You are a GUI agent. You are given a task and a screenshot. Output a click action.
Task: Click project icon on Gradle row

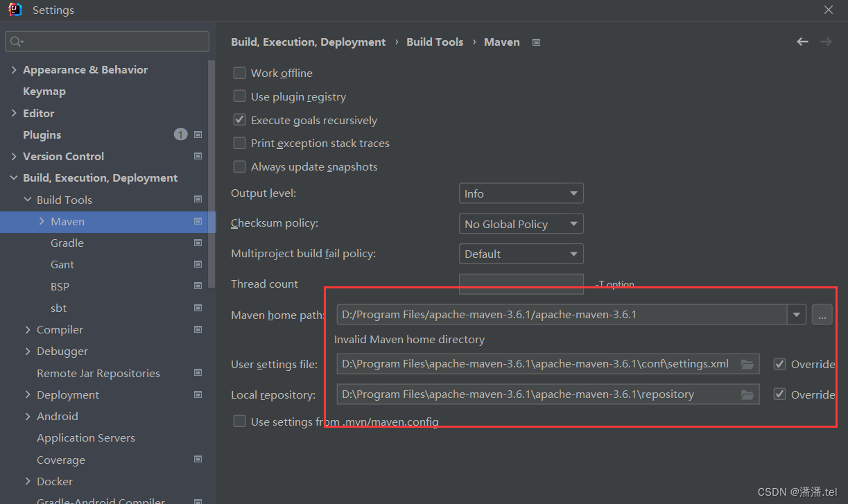[x=198, y=243]
